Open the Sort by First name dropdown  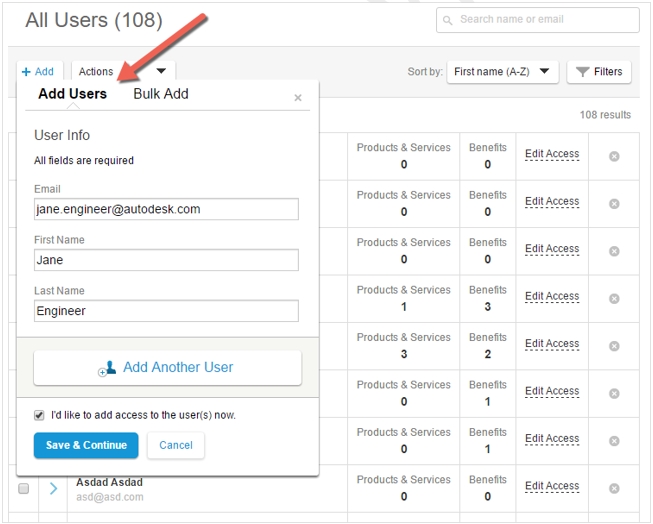502,72
